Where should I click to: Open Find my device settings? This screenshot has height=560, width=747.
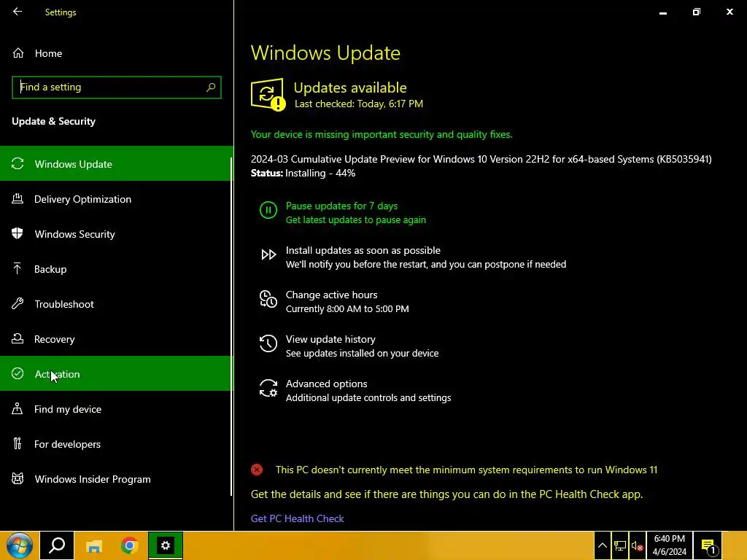[x=115, y=409]
